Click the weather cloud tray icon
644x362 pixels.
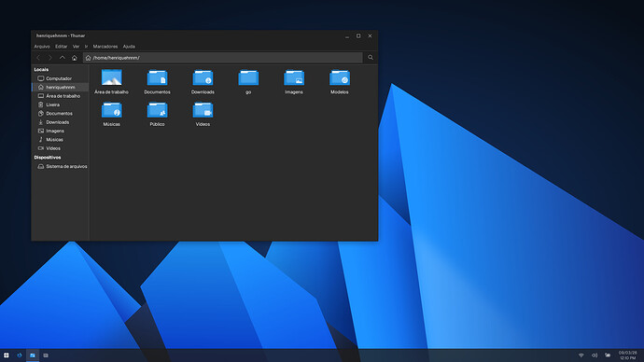[608, 355]
